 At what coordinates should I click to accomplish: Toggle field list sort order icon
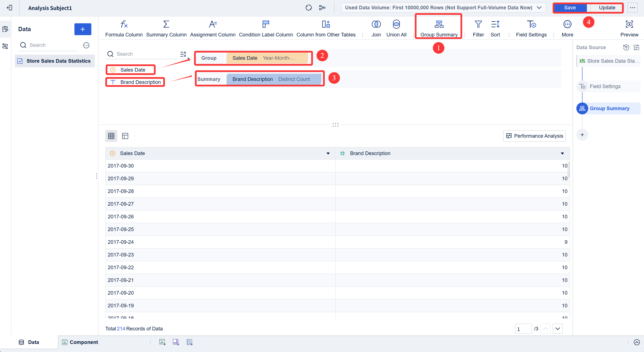click(x=183, y=54)
